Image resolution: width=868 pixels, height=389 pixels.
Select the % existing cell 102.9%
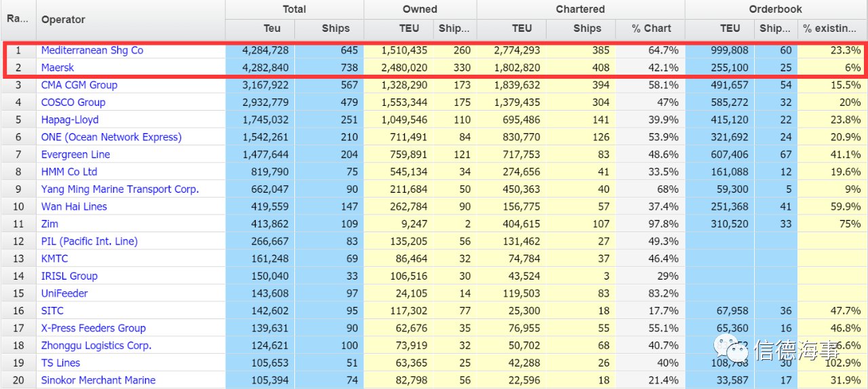tap(832, 363)
